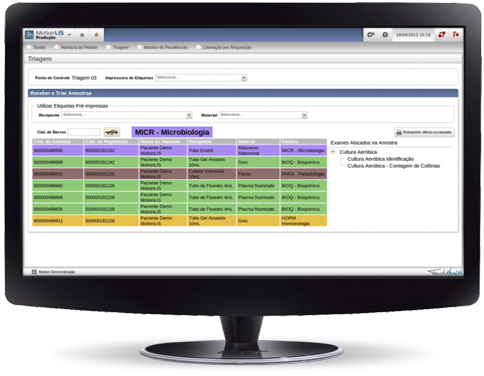Select the purple MICR - Microbiologia row
Image resolution: width=484 pixels, height=376 pixels.
tap(180, 150)
